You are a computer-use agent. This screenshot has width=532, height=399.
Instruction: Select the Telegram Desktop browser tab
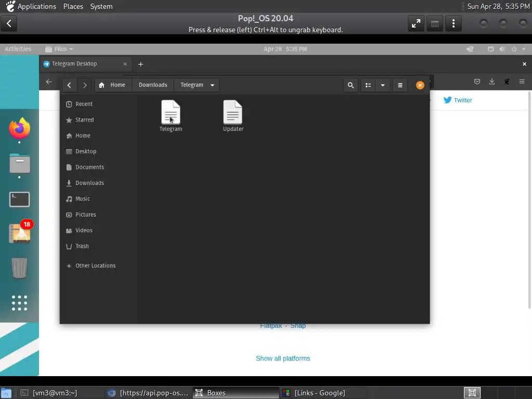[85, 64]
